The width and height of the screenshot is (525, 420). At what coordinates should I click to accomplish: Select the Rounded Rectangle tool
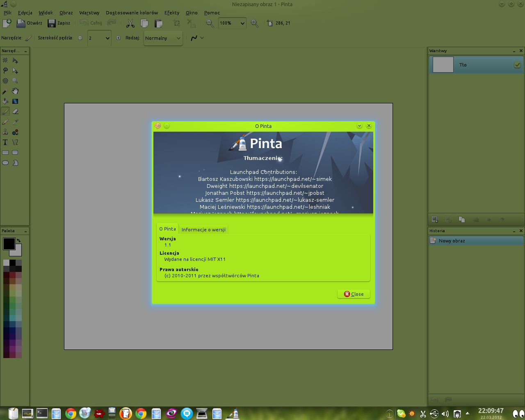15,153
